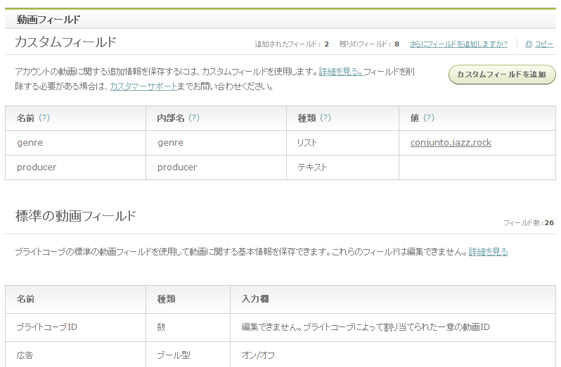Click producer in the 名前 column
561x367 pixels.
pos(36,167)
